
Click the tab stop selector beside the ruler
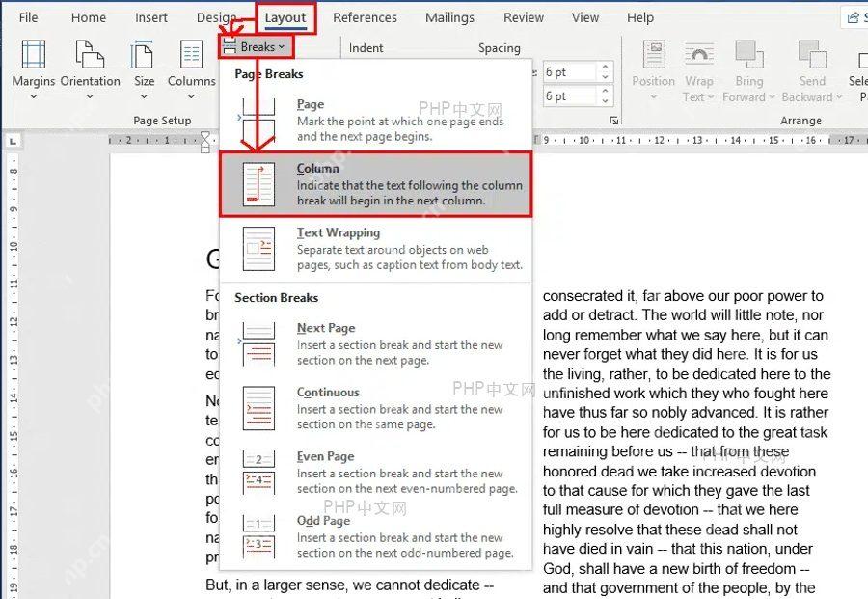click(x=13, y=141)
